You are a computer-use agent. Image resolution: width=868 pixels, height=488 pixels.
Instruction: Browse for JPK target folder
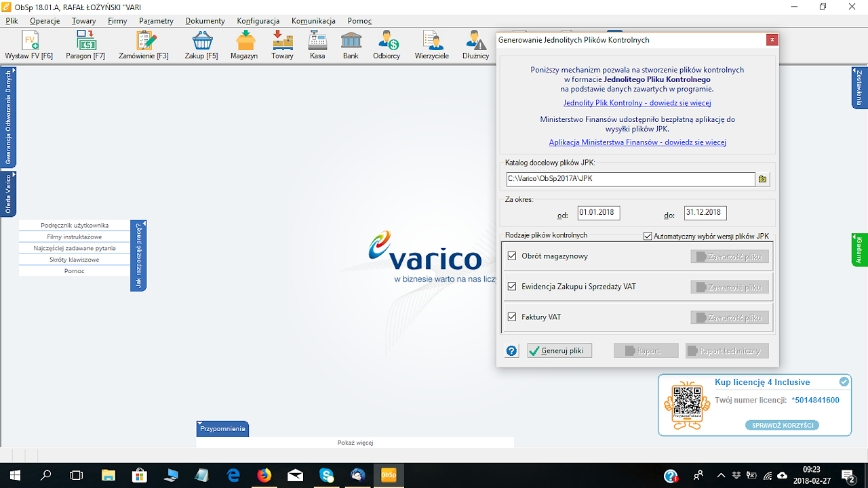pyautogui.click(x=763, y=180)
